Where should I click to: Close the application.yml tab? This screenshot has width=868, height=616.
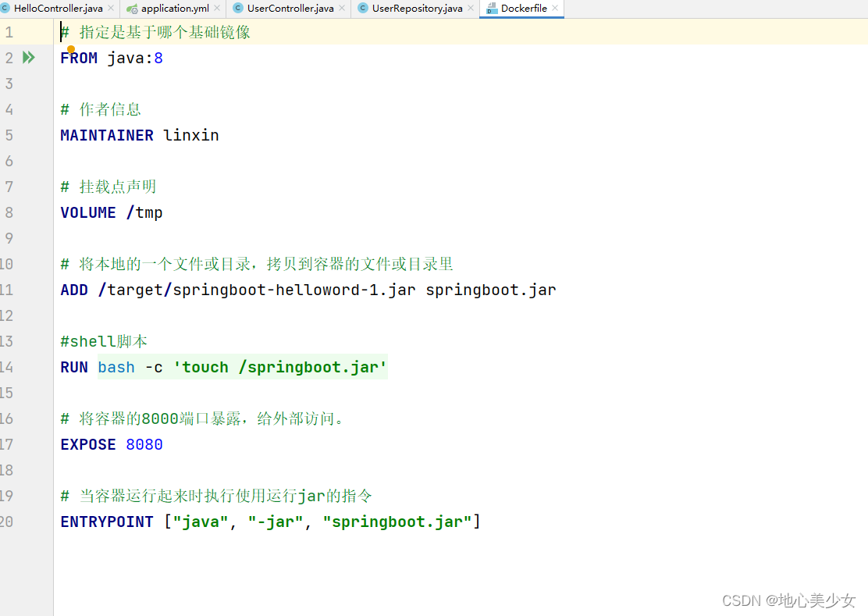tap(217, 8)
